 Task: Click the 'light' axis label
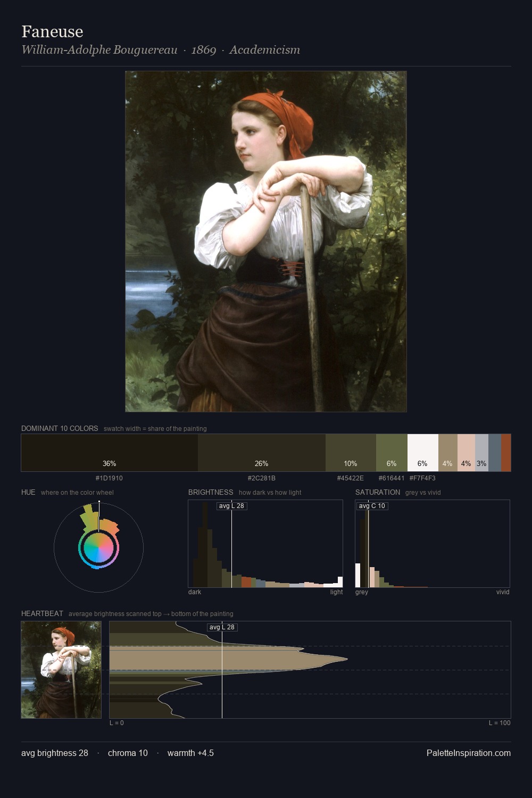336,592
